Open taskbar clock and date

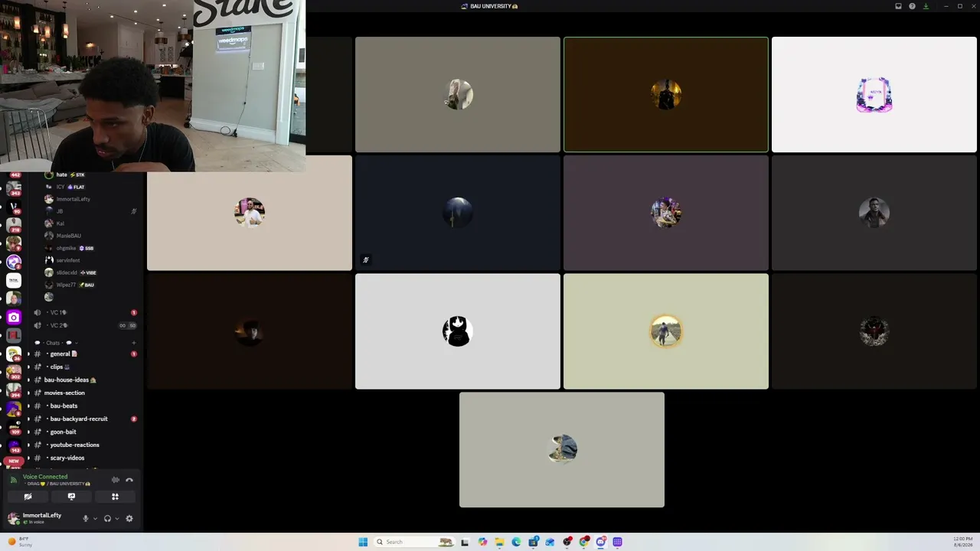coord(962,542)
